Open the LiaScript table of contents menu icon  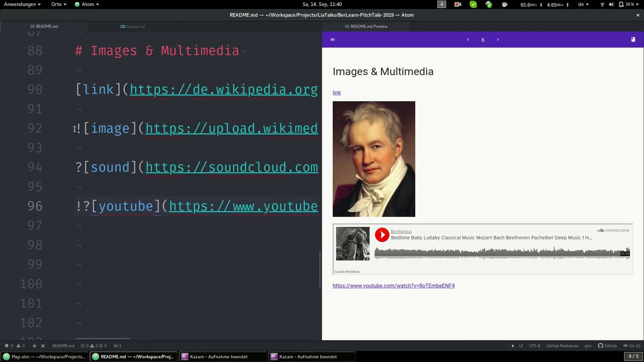point(333,40)
